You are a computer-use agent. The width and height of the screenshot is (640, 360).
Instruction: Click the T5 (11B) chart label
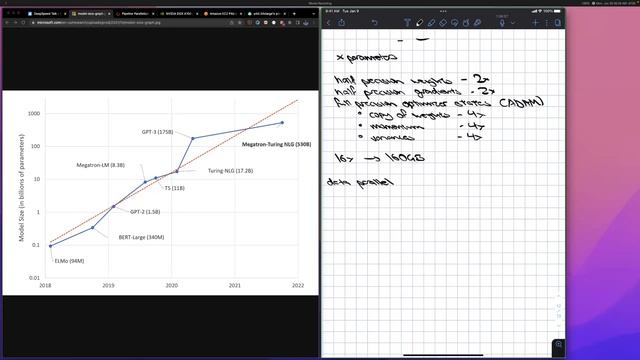tap(174, 188)
